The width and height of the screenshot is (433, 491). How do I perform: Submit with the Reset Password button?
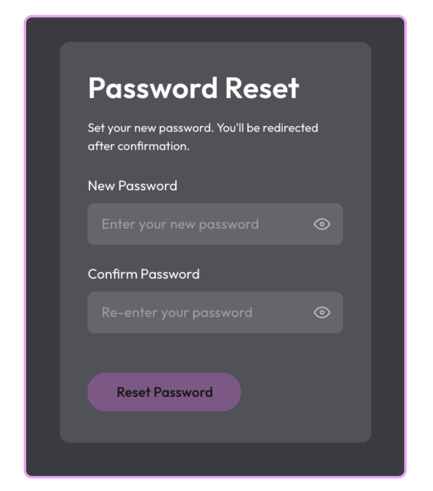coord(164,392)
